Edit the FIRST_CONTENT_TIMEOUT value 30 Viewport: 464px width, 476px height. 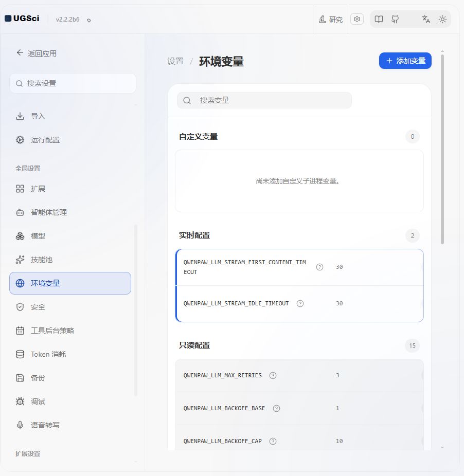(x=340, y=267)
